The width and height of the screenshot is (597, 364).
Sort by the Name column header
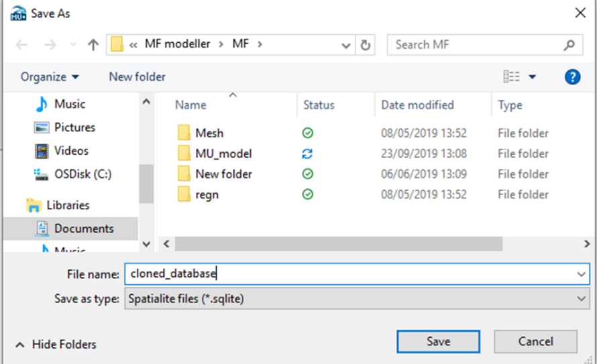coord(191,105)
